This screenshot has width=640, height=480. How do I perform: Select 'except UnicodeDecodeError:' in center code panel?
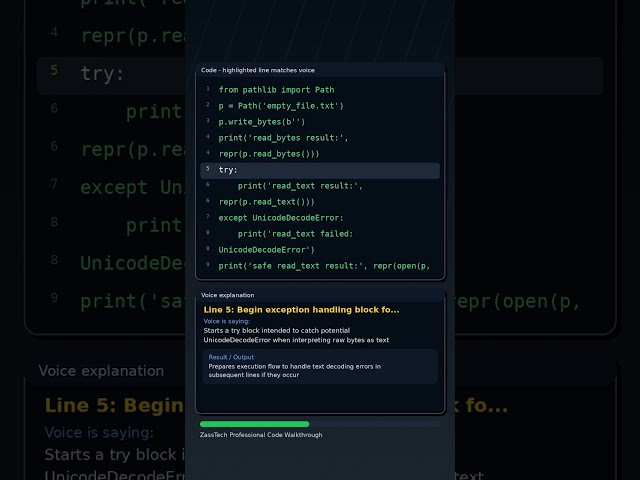pos(281,218)
